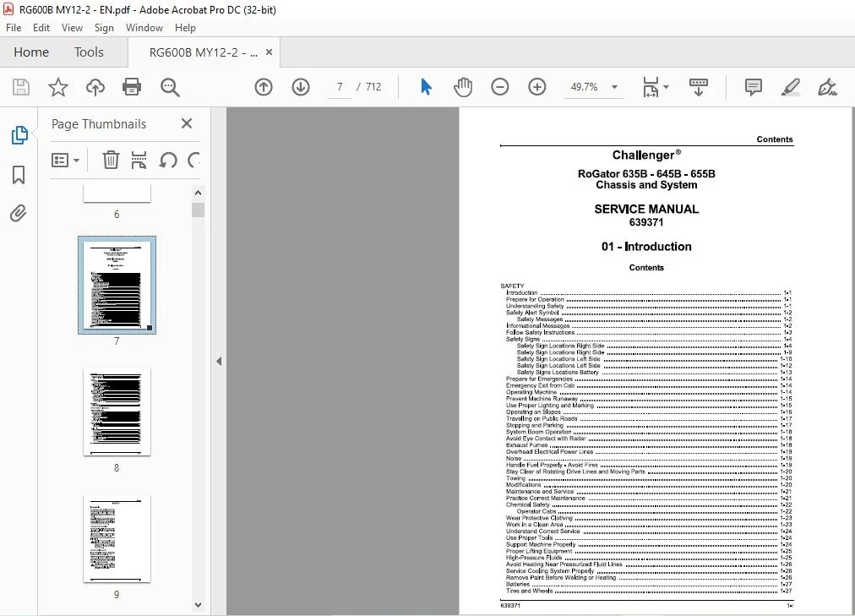The width and height of the screenshot is (855, 616).
Task: Click the Save file icon
Action: coord(21,87)
